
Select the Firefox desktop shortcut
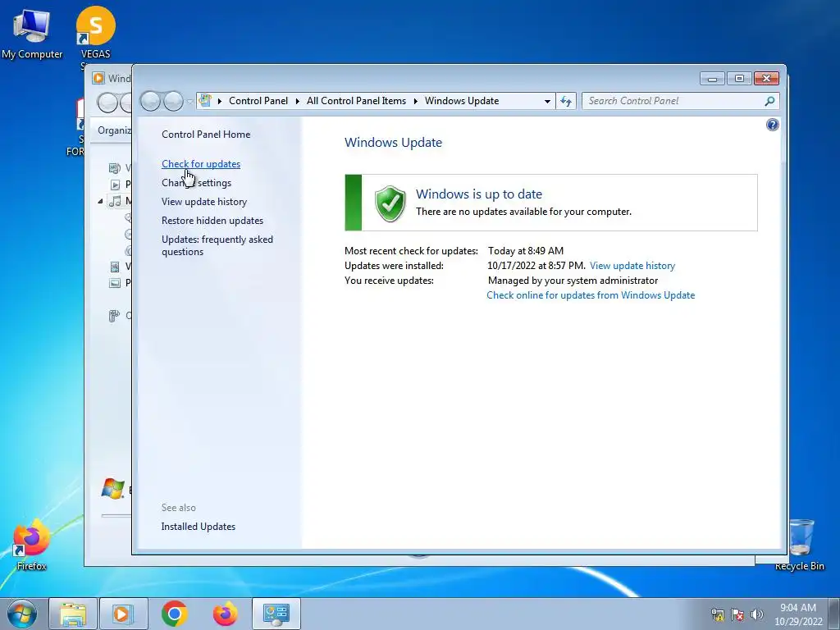(x=31, y=545)
